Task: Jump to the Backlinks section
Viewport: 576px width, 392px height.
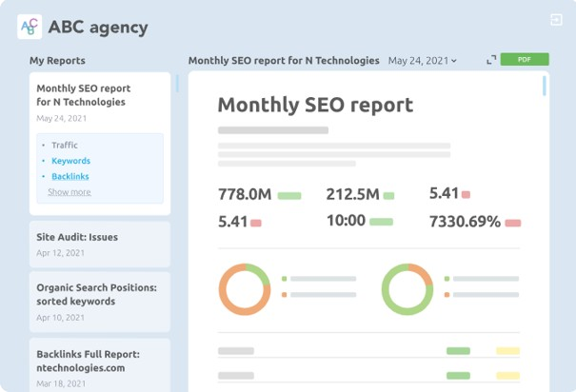Action: tap(70, 176)
